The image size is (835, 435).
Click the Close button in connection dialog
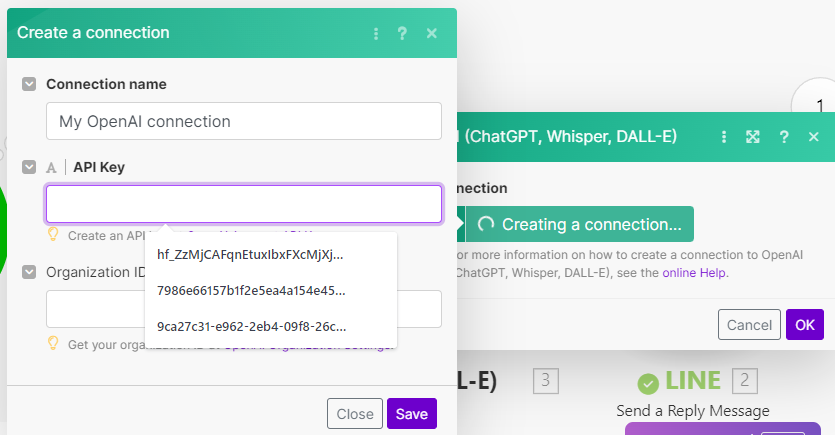(x=355, y=414)
